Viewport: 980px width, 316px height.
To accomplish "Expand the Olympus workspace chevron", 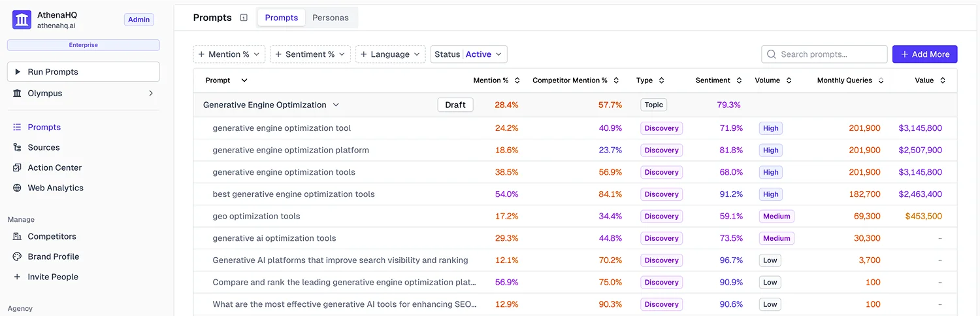I will pyautogui.click(x=151, y=94).
